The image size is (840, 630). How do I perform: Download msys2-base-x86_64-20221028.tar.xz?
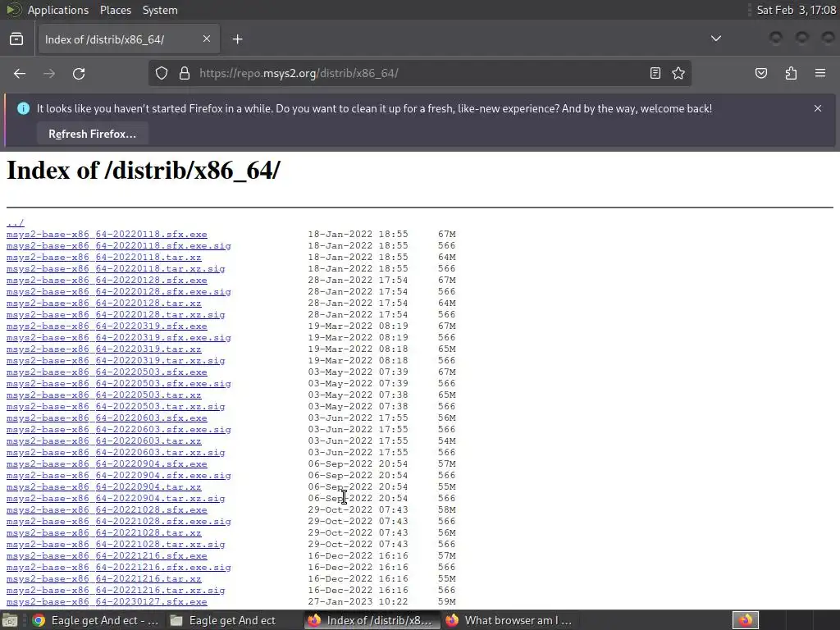(104, 533)
